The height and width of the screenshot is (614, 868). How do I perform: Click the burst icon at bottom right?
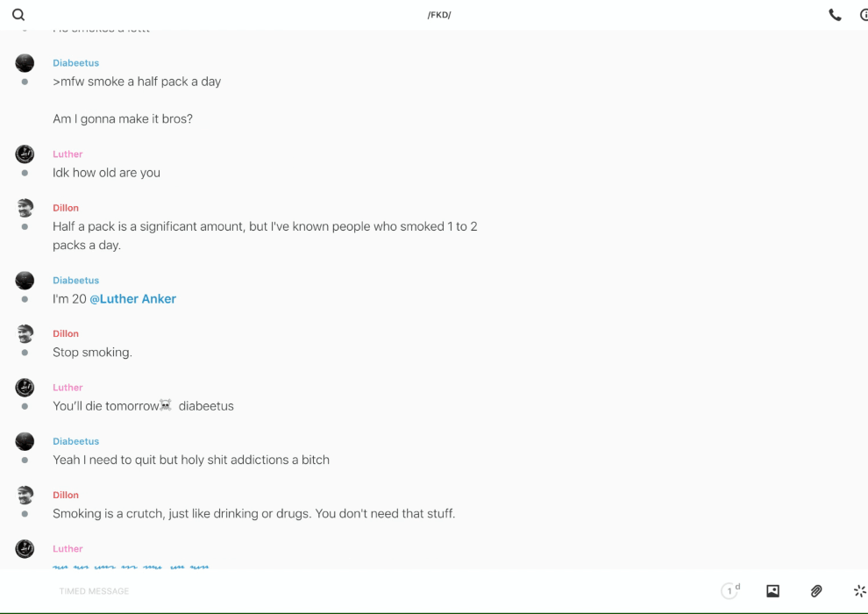[x=859, y=591]
